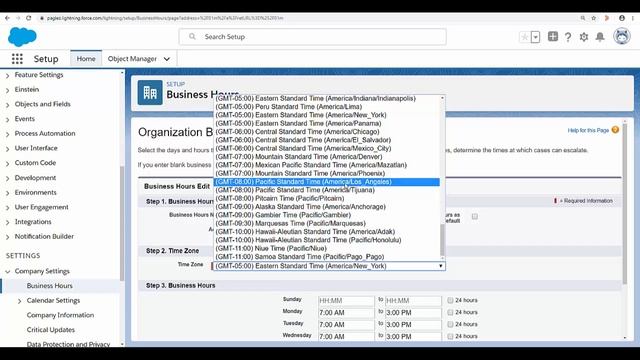Viewport: 640px width, 360px height.
Task: Open the global actions plus icon
Action: (x=553, y=37)
